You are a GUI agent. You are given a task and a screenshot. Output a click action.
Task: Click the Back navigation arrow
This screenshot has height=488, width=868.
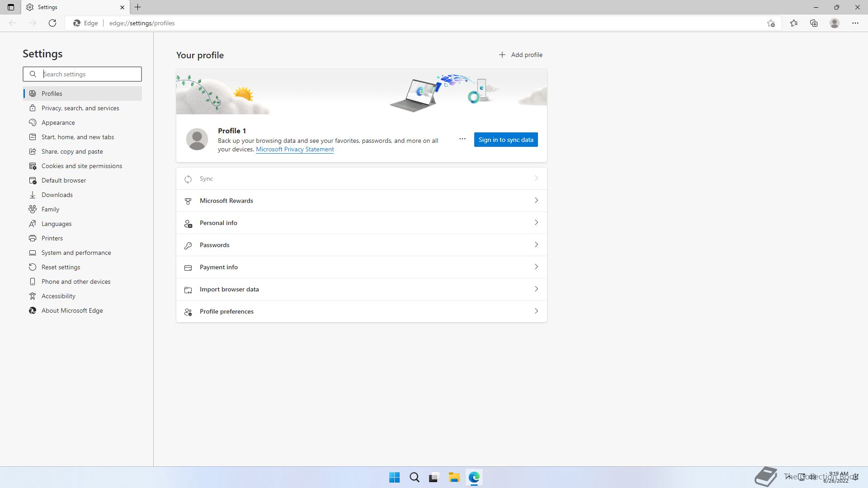coord(13,23)
